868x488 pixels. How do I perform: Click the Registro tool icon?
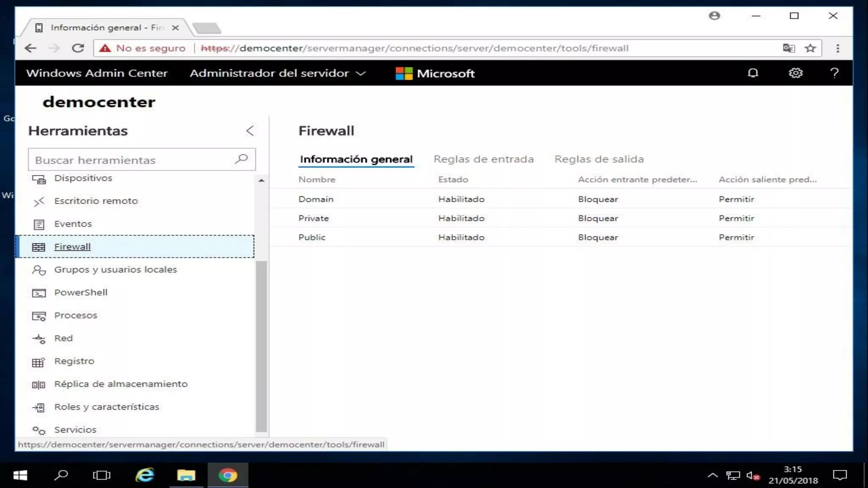point(39,362)
